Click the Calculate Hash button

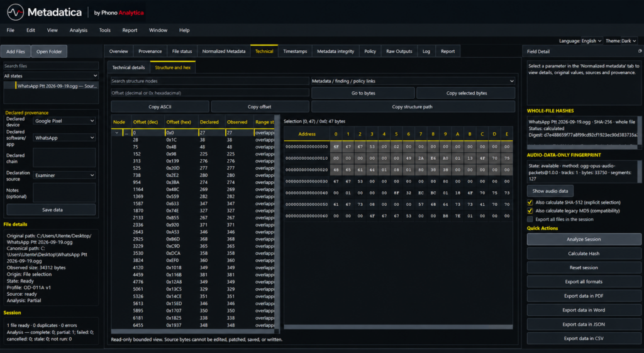[584, 254]
